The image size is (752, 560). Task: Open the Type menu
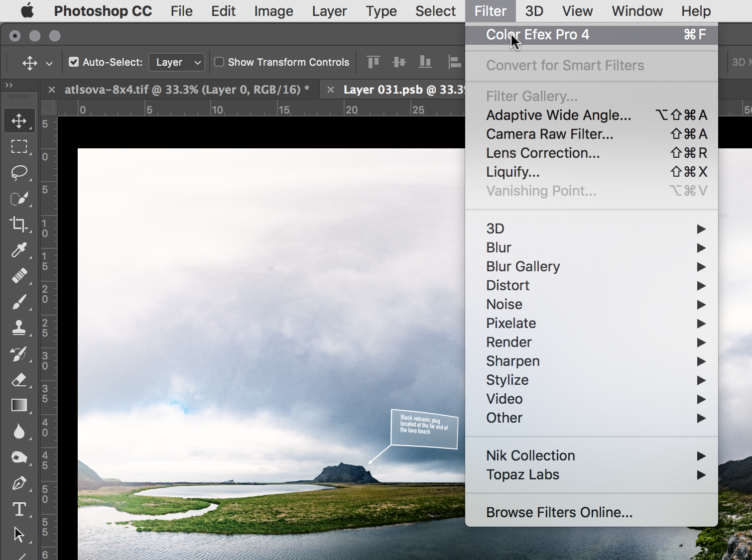pos(381,11)
